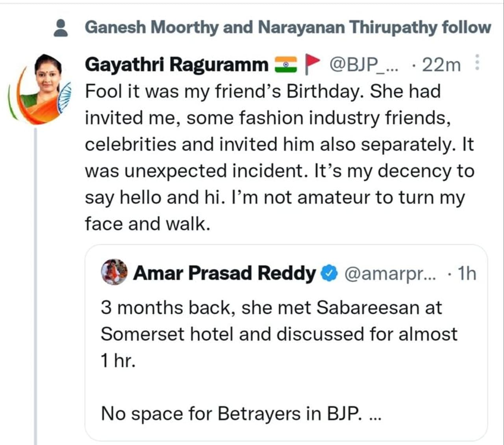Click the follower person silhouette icon

(61, 28)
